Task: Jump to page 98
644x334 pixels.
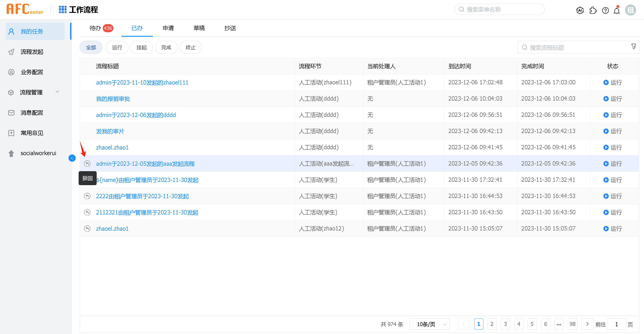Action: tap(572, 324)
